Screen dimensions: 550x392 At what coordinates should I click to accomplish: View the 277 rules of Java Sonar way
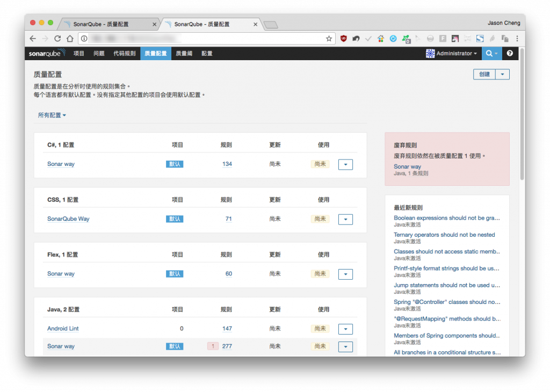227,346
